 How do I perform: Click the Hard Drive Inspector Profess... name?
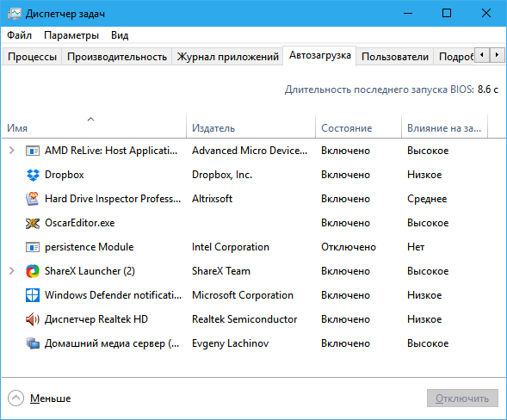coord(113,199)
